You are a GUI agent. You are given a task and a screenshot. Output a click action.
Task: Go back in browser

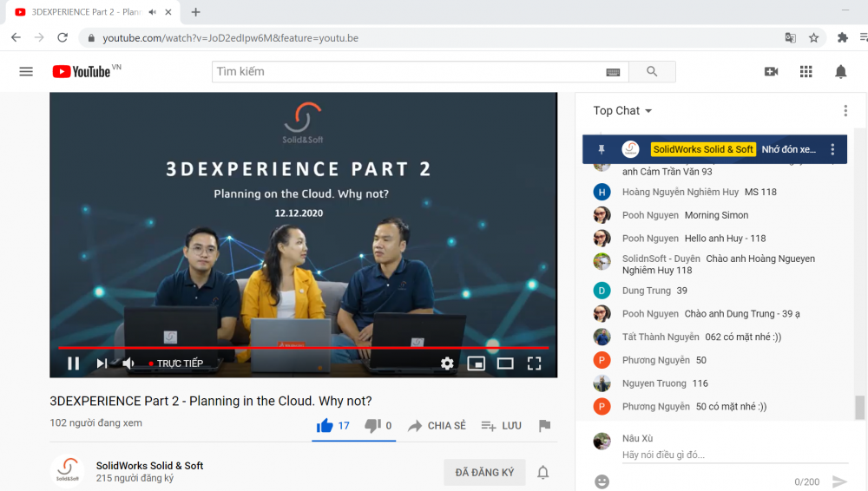point(16,37)
